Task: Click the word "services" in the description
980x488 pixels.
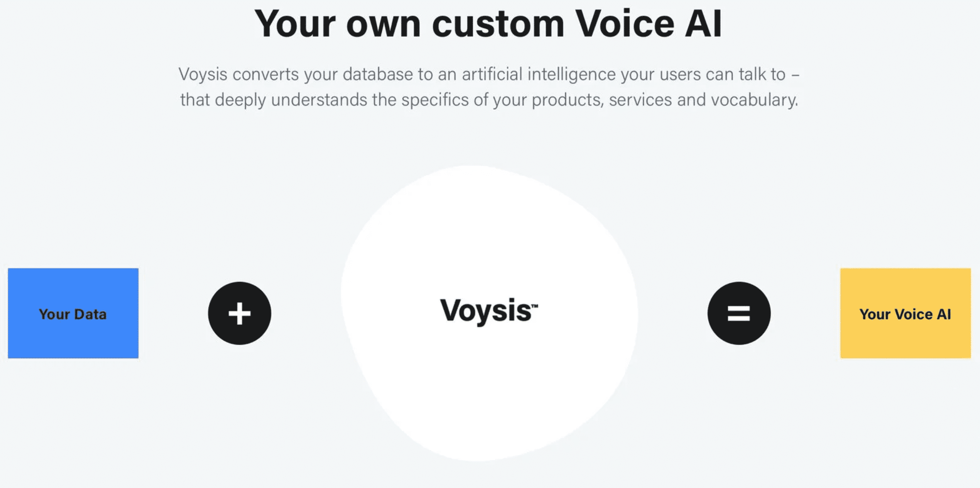Action: point(640,100)
